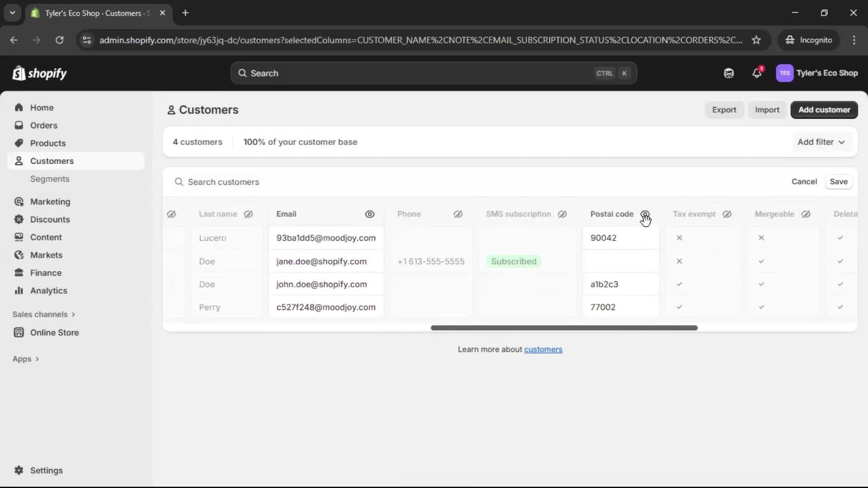Toggle the Mergeable column visibility icon

click(806, 214)
